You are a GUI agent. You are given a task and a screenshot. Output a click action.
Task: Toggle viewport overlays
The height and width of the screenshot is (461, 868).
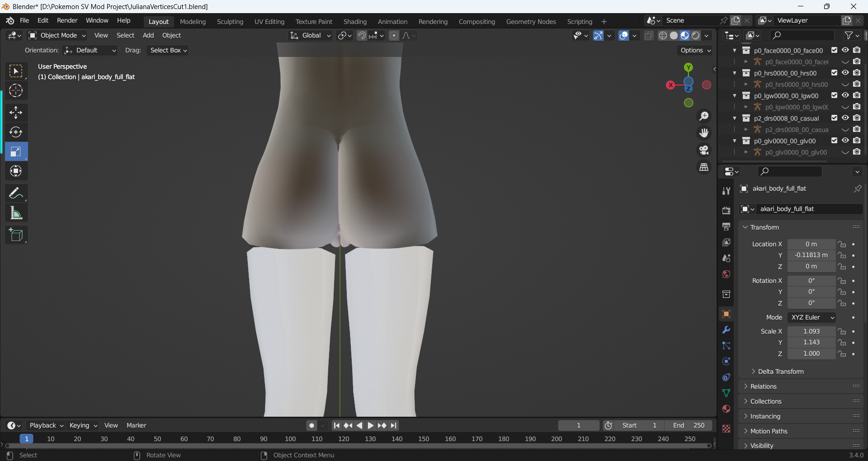pos(624,35)
